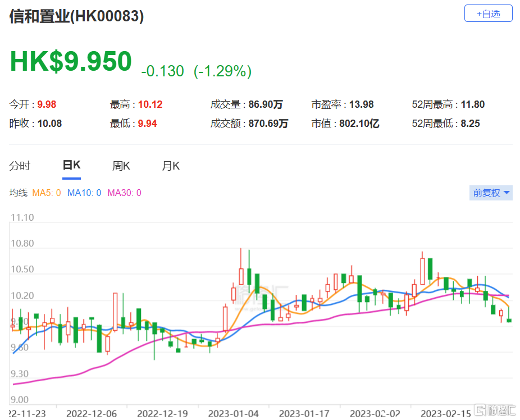The width and height of the screenshot is (520, 420).
Task: Toggle the pink MA30 moving average label
Action: [124, 193]
